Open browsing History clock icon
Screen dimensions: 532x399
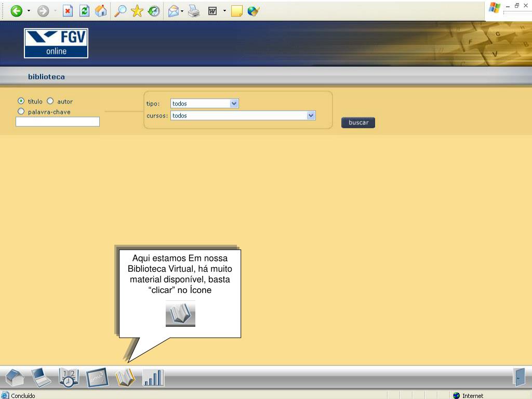(154, 11)
